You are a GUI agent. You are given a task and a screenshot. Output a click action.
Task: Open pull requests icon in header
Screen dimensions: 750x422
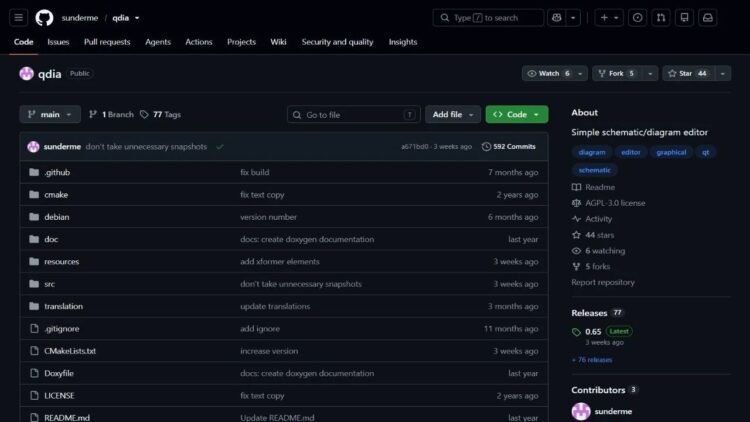pos(661,18)
